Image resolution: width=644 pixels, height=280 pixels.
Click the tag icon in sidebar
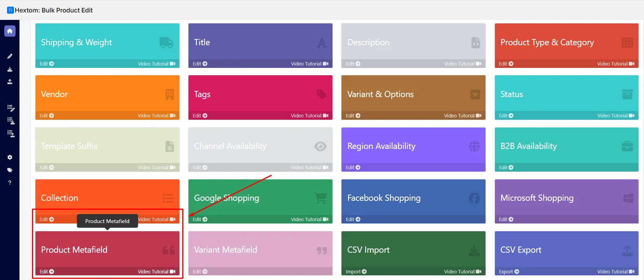(x=10, y=170)
